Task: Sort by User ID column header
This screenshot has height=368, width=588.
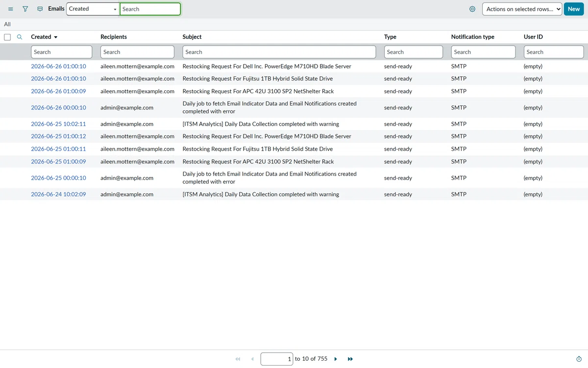Action: 533,37
